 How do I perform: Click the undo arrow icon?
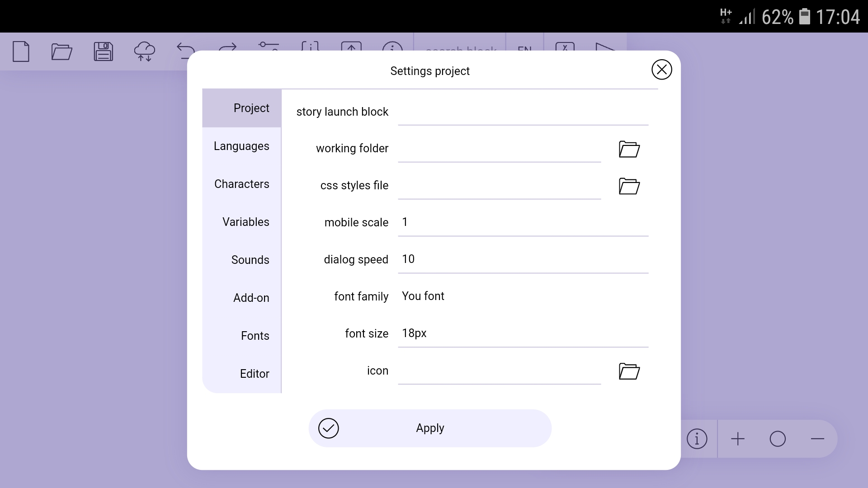pos(185,51)
